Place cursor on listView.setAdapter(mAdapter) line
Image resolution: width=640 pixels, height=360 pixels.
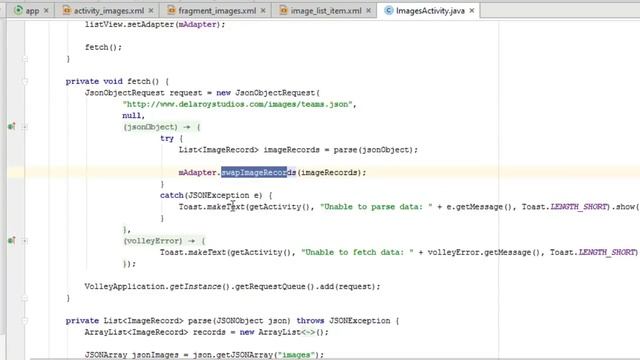pos(155,24)
